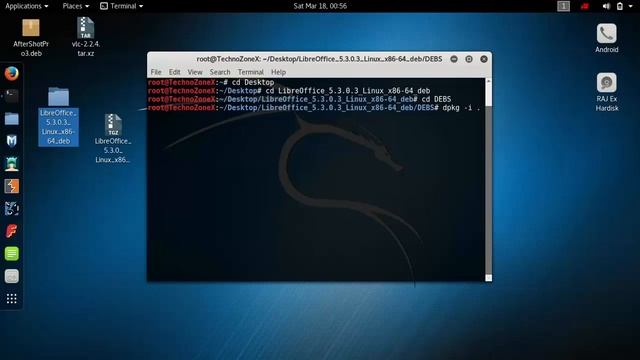Open the Help menu in terminal

(278, 72)
